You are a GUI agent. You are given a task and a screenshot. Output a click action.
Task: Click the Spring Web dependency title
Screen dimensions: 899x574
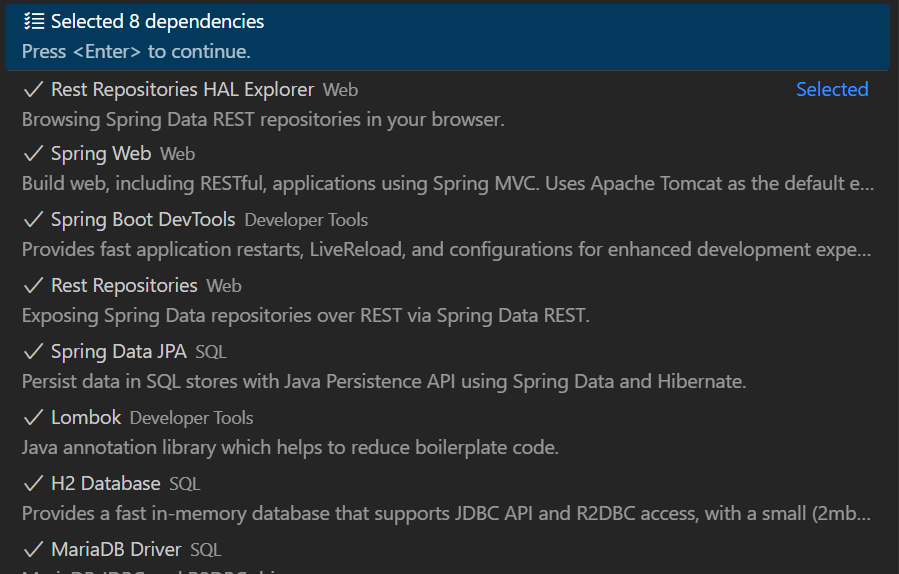pyautogui.click(x=101, y=154)
